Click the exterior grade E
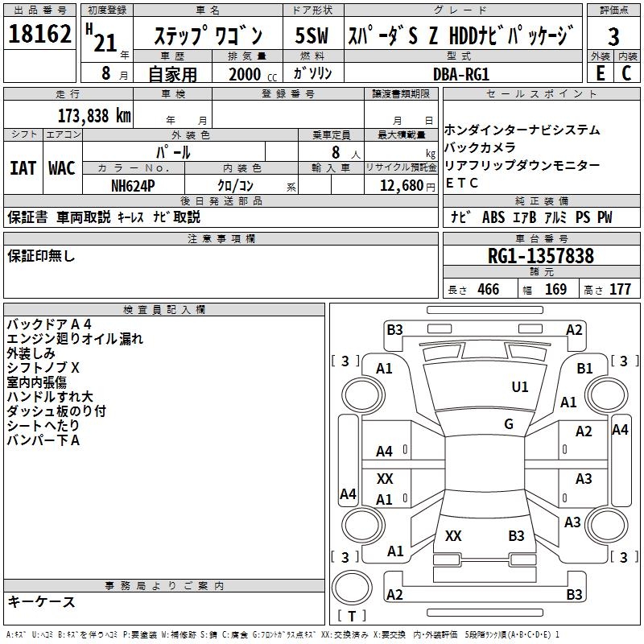Viewport: 644px width, 644px height. tap(600, 72)
